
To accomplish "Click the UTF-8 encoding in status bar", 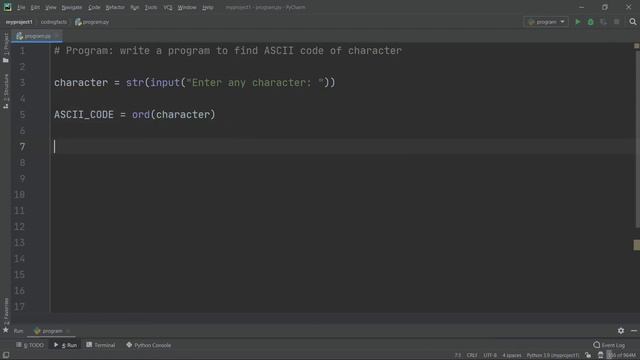I will tap(490, 356).
